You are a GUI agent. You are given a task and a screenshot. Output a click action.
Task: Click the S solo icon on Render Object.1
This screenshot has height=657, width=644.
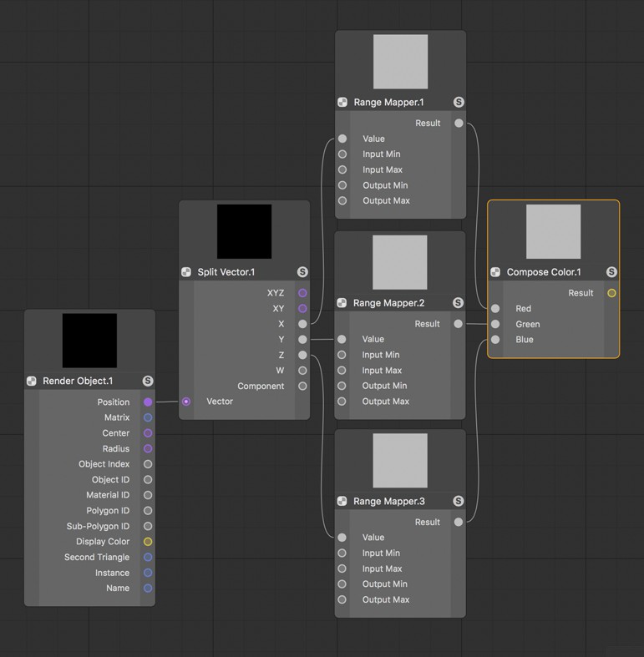(148, 381)
